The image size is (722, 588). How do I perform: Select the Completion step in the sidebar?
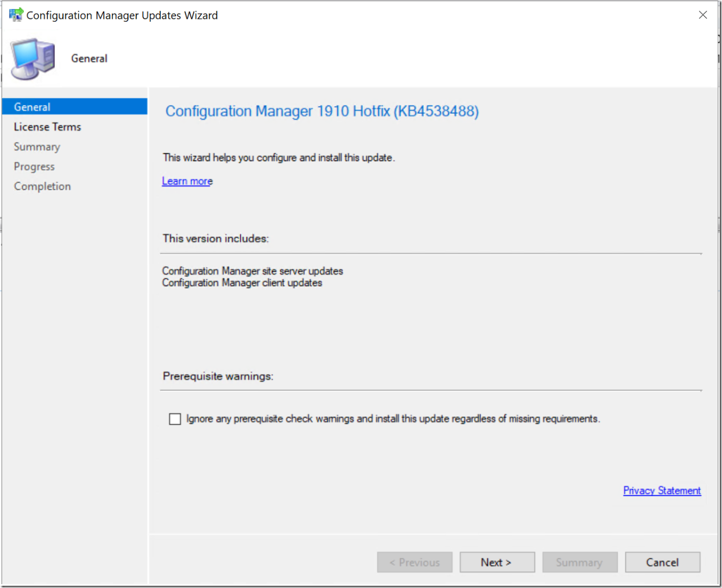(x=42, y=186)
